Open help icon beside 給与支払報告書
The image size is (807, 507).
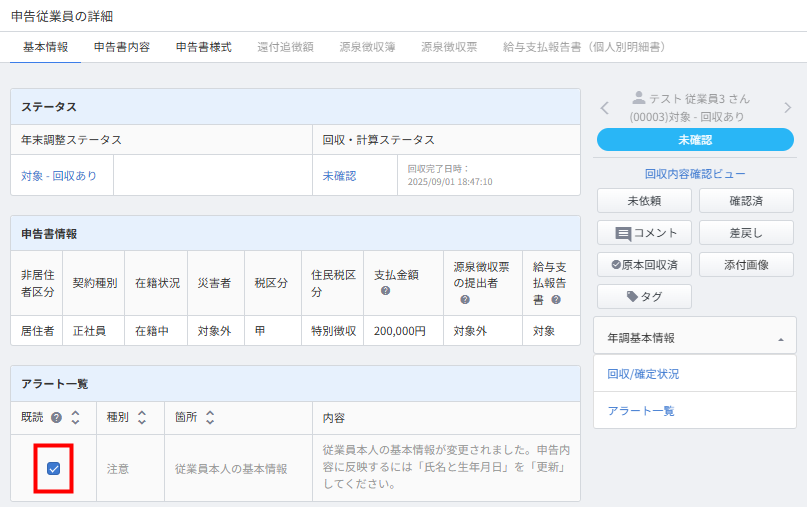click(x=556, y=300)
